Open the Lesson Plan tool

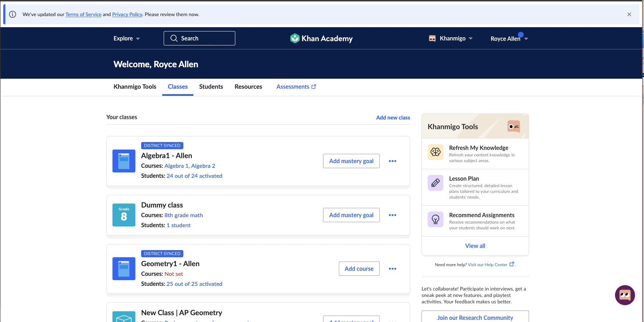(x=475, y=187)
